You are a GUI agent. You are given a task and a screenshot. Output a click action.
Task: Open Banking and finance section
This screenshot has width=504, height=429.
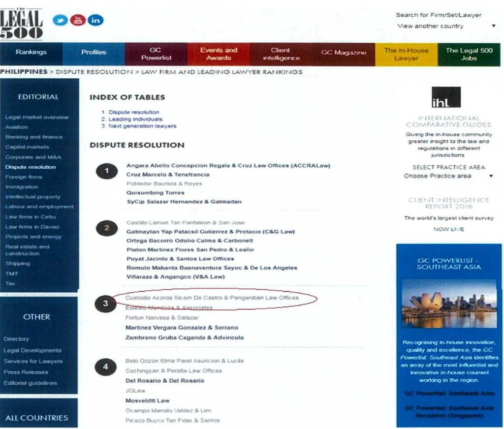(34, 137)
